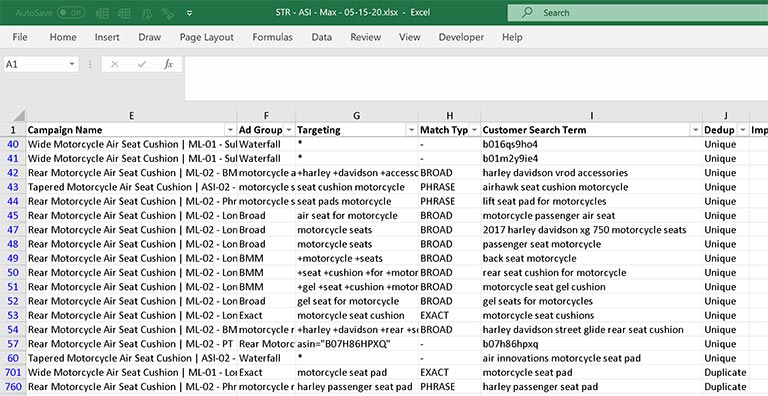Click cell 'air innovations motorcycle seat pad'
Image resolution: width=768 pixels, height=396 pixels.
tap(592, 358)
